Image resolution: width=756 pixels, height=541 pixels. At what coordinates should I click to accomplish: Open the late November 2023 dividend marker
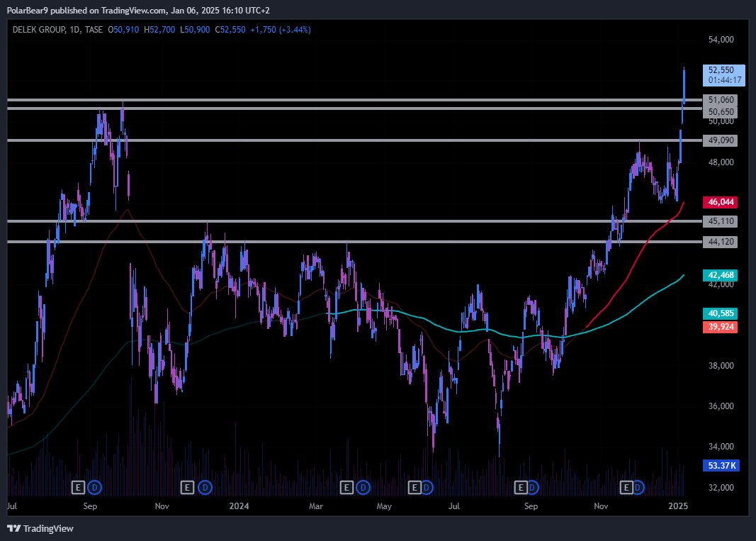pos(205,487)
